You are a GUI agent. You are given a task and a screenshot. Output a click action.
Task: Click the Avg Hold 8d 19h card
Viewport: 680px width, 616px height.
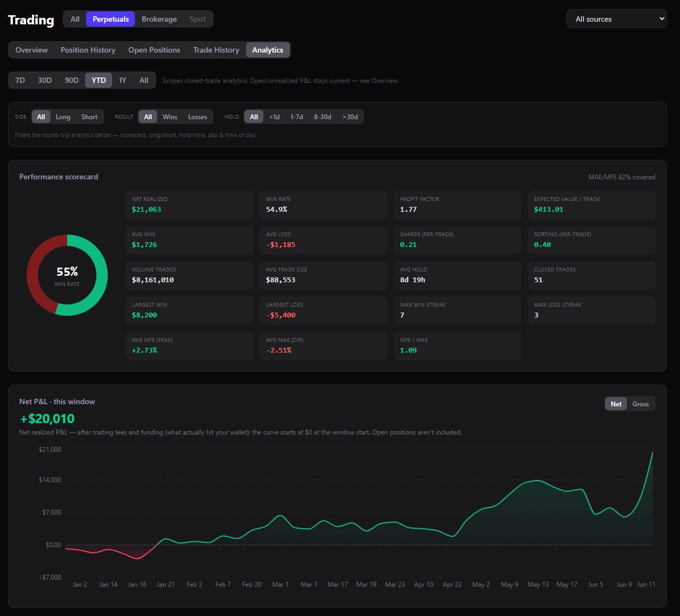457,275
